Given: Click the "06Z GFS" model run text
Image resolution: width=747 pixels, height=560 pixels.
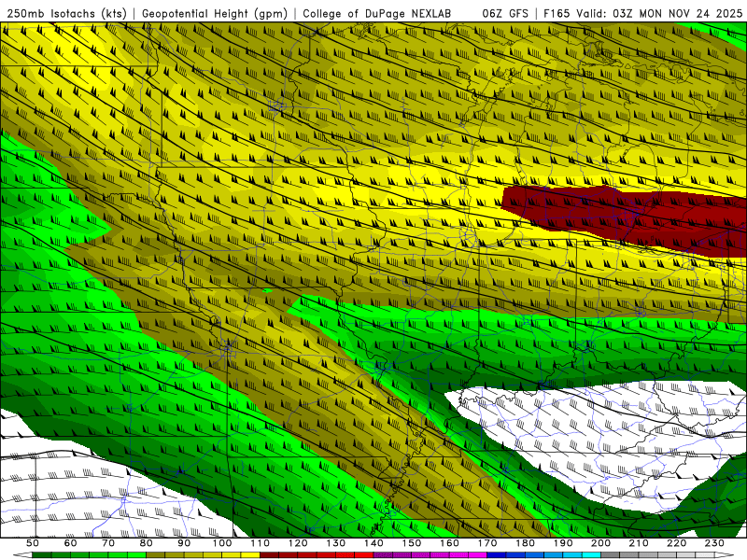Looking at the screenshot, I should 505,13.
